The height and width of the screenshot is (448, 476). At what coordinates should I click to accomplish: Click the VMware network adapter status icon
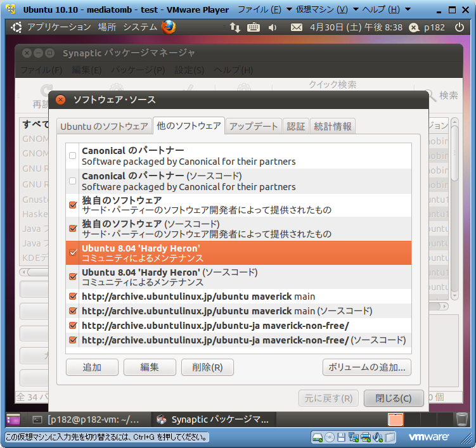pyautogui.click(x=354, y=437)
